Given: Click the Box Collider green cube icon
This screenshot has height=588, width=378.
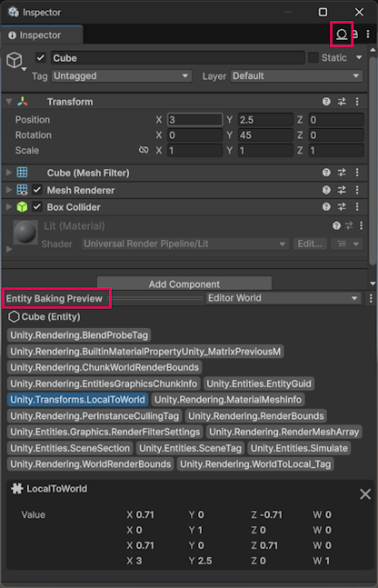Looking at the screenshot, I should tap(22, 207).
